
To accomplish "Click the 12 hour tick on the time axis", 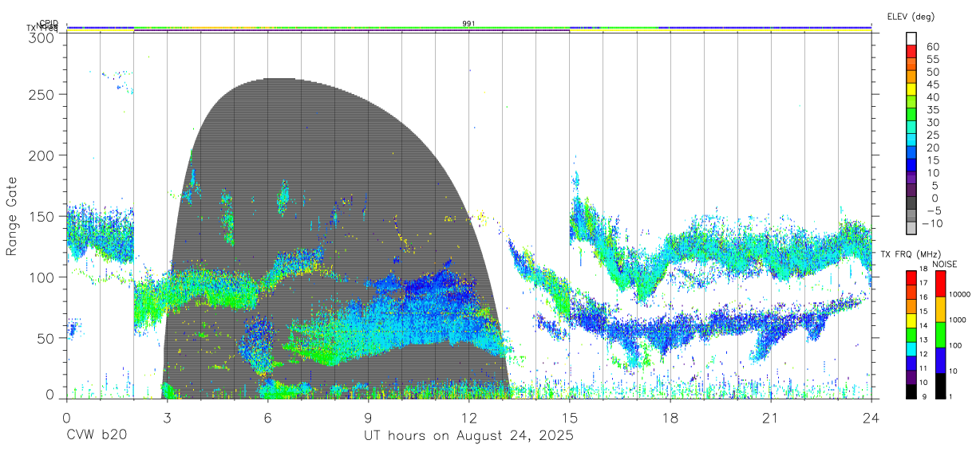I will tap(468, 418).
